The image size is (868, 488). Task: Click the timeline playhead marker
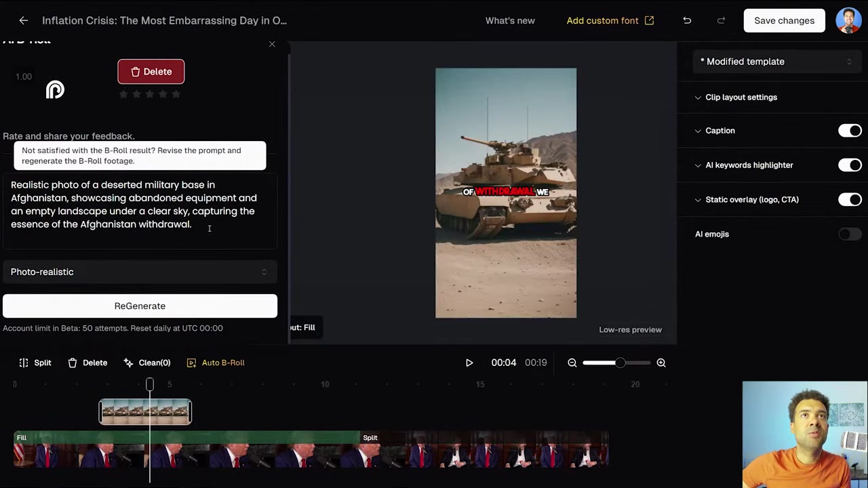point(150,385)
